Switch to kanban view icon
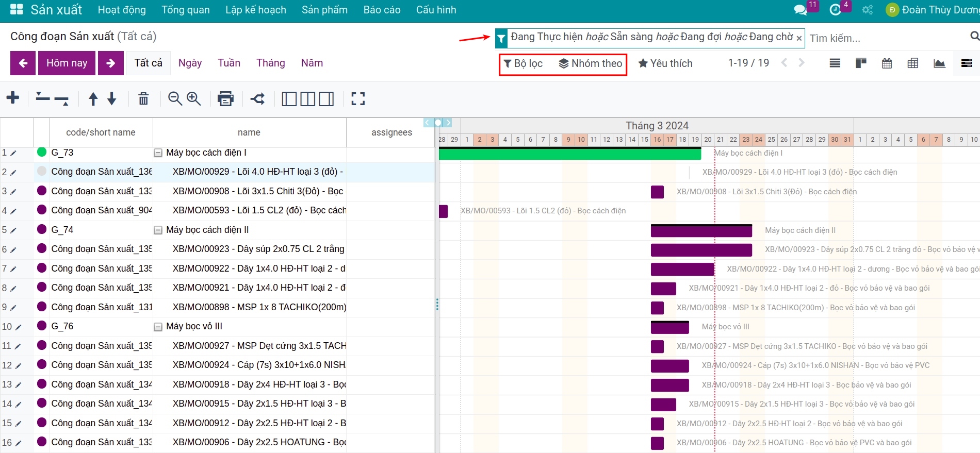The width and height of the screenshot is (980, 453). (x=861, y=63)
